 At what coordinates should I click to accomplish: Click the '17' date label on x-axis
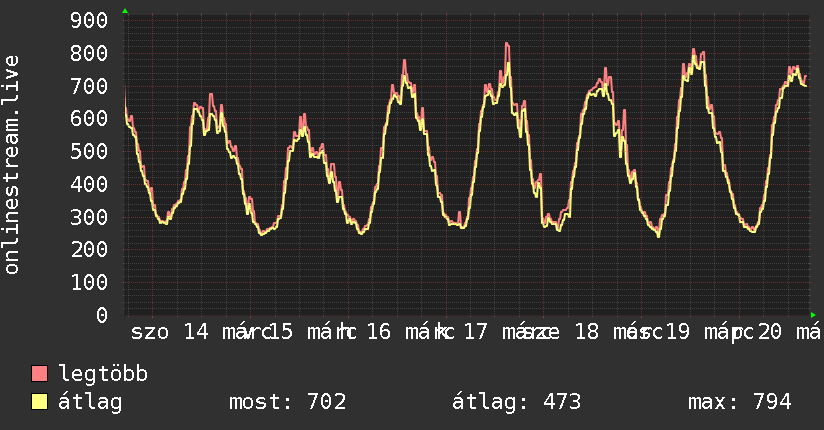pos(476,332)
